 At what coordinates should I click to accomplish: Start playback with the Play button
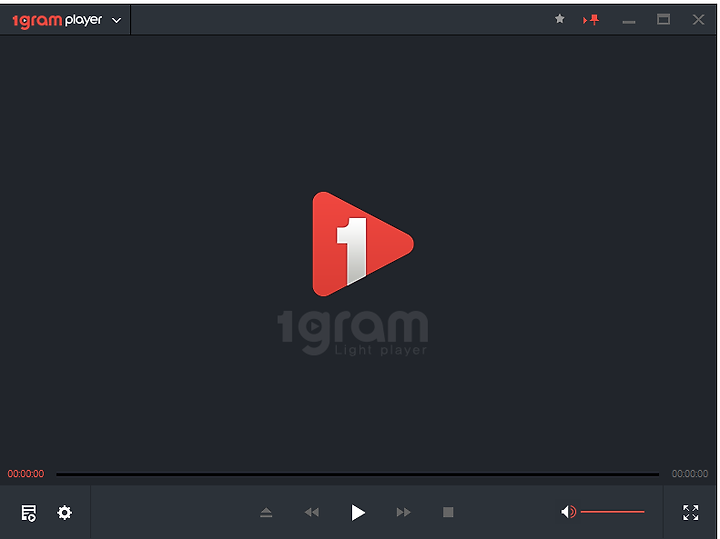(x=358, y=512)
